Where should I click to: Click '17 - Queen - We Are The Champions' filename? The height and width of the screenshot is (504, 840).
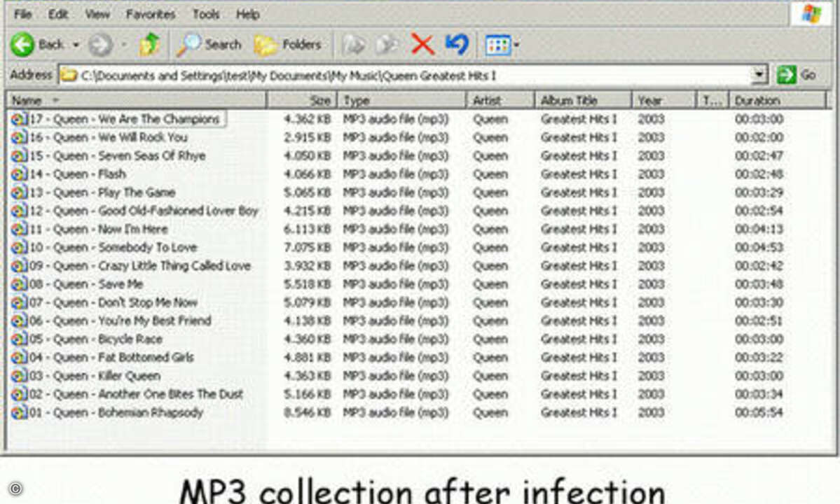click(x=124, y=119)
